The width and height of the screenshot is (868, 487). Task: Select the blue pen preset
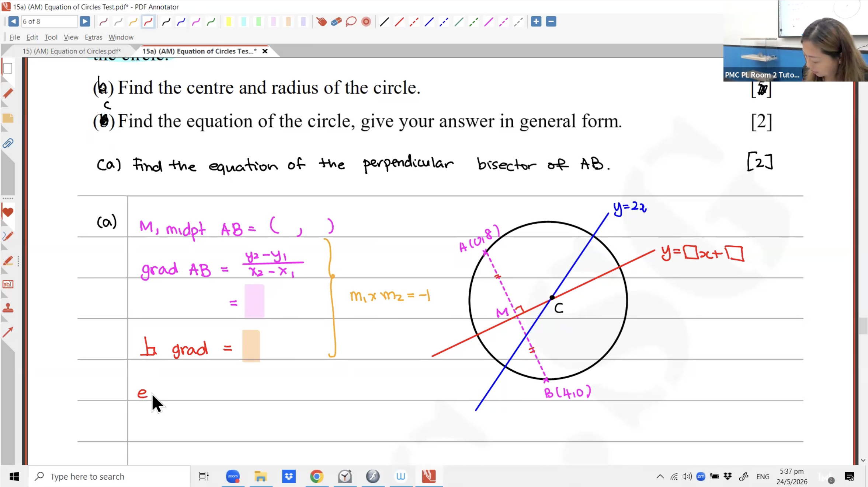click(x=181, y=22)
